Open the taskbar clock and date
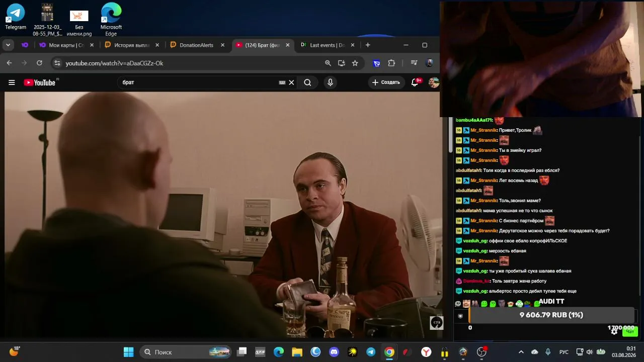The image size is (644, 362). click(x=624, y=352)
